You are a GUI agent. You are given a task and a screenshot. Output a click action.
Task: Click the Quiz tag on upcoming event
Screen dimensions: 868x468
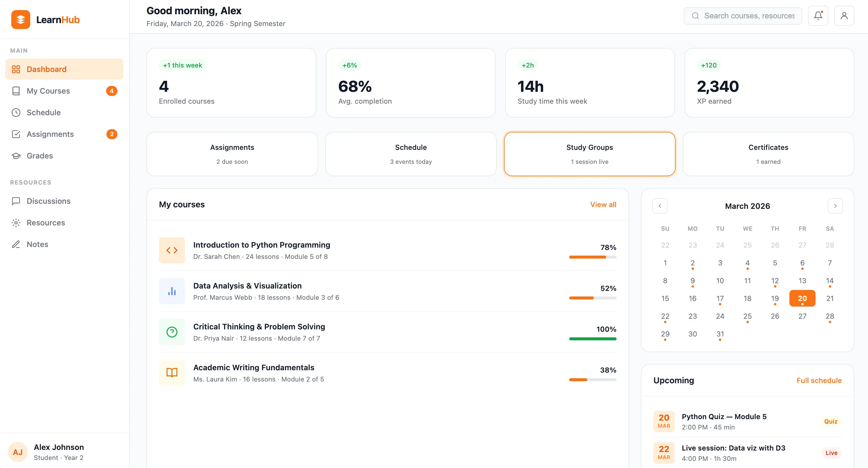coord(831,421)
